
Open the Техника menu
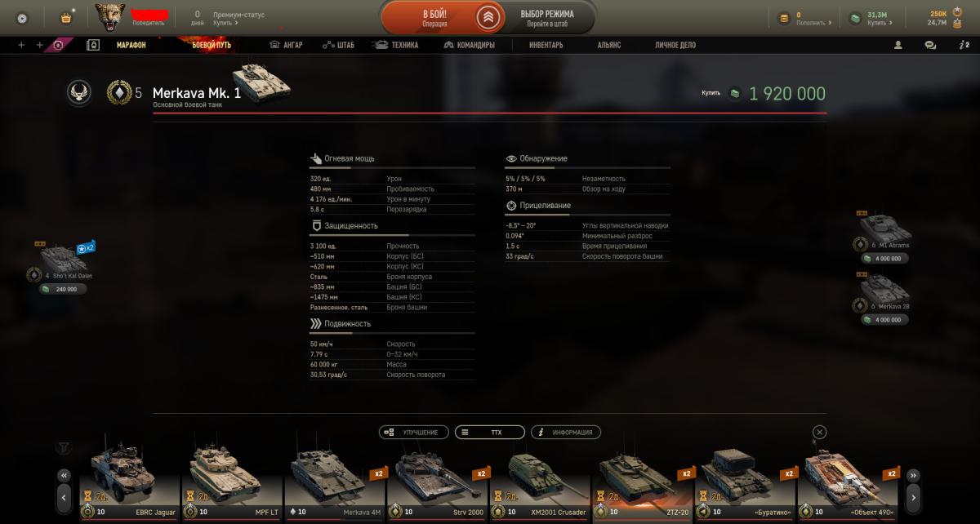click(x=396, y=46)
